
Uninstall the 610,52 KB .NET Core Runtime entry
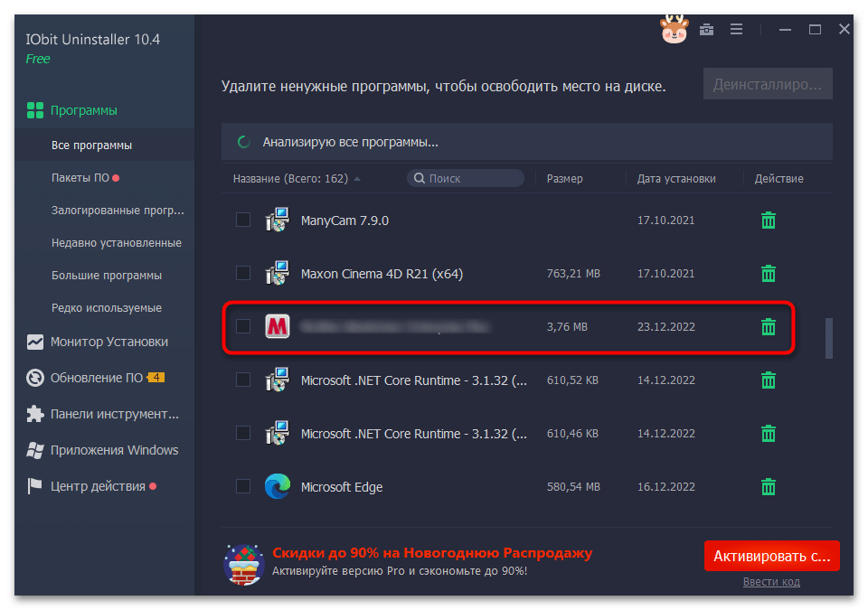tap(768, 380)
